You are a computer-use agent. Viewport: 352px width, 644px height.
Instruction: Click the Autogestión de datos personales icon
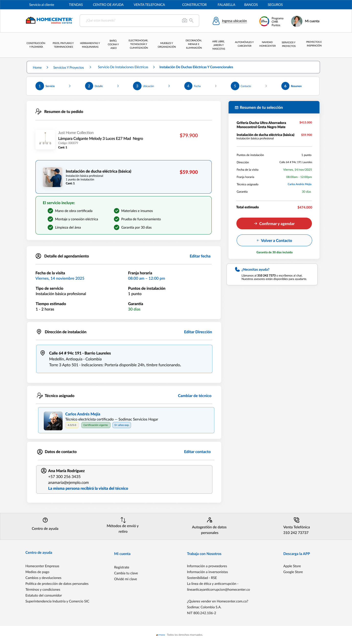tap(209, 520)
